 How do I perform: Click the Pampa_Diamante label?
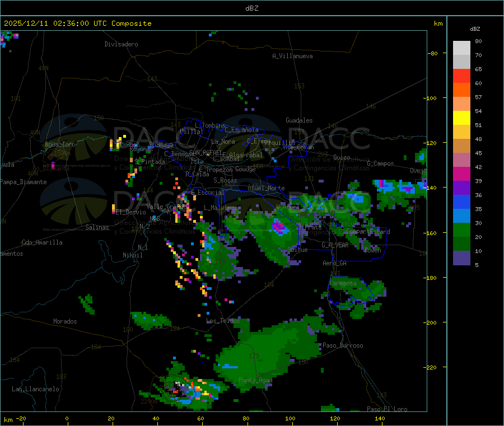(x=24, y=182)
